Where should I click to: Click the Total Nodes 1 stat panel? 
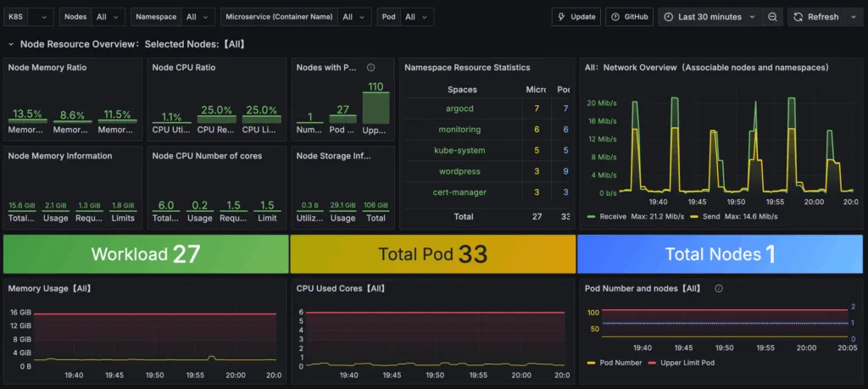pos(721,254)
